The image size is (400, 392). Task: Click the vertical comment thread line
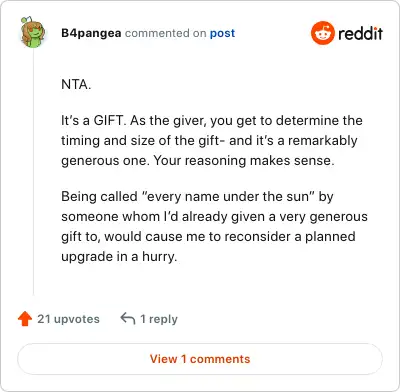pos(33,172)
